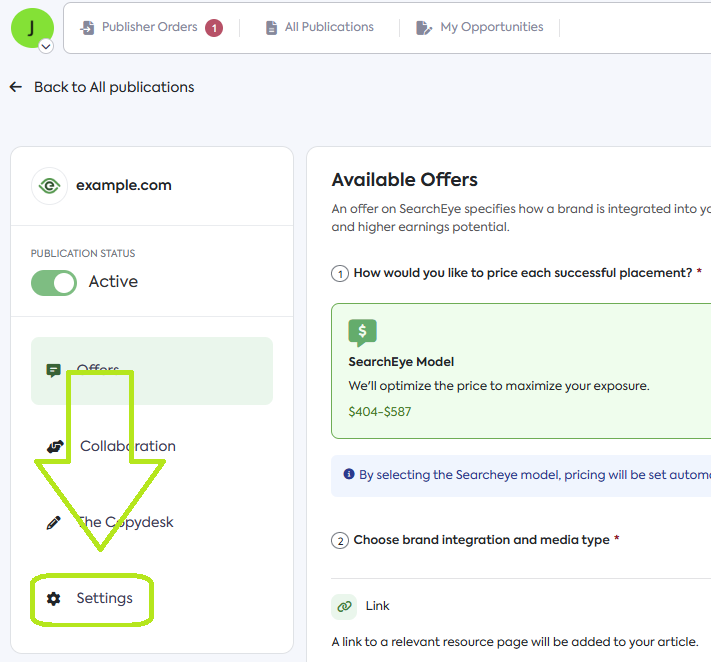
Task: Toggle the Publication Status Active switch
Action: point(54,282)
